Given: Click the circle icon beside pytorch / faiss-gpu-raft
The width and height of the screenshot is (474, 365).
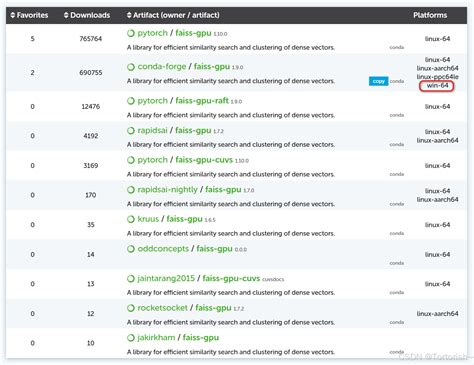Looking at the screenshot, I should [x=131, y=101].
